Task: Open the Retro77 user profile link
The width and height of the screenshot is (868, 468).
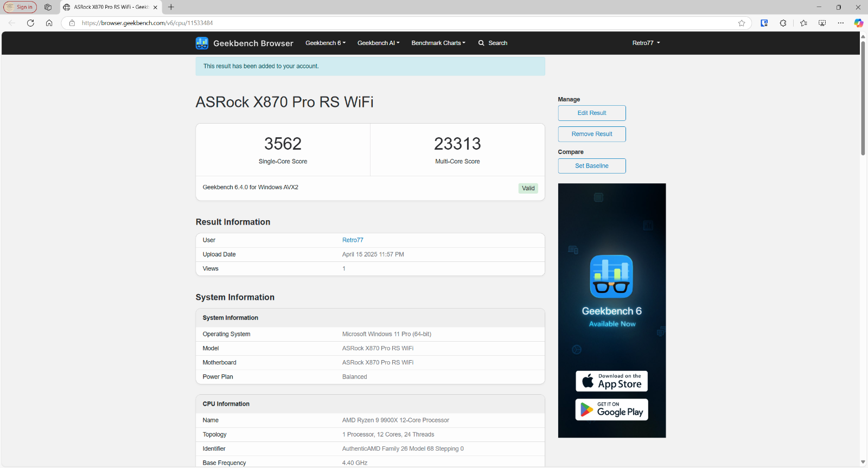Action: (353, 240)
